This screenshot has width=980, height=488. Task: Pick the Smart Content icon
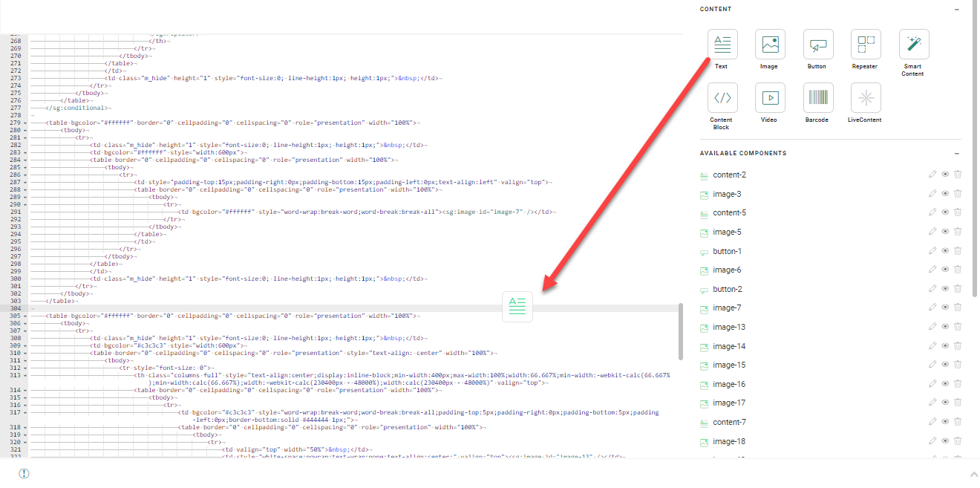913,45
